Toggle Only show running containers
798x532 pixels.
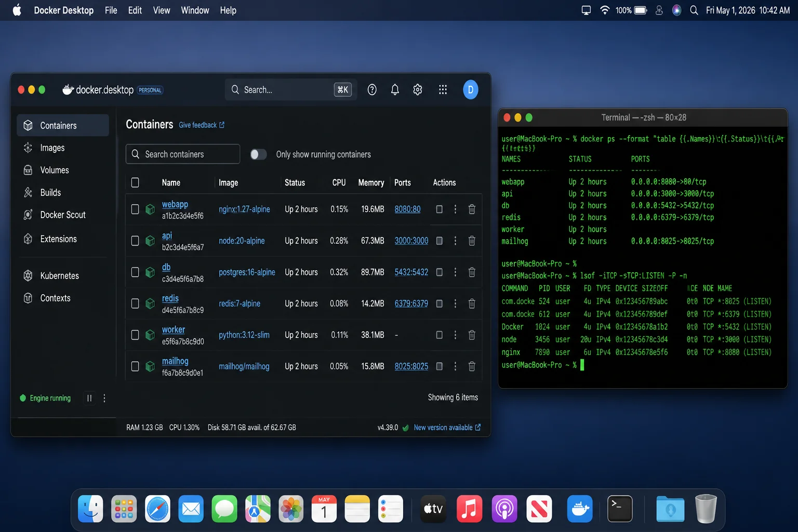[x=258, y=154]
